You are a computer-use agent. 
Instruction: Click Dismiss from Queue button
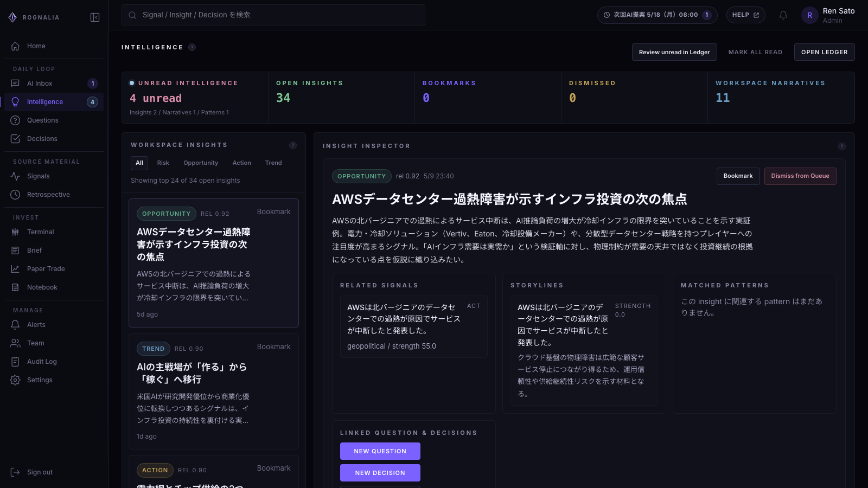point(800,176)
